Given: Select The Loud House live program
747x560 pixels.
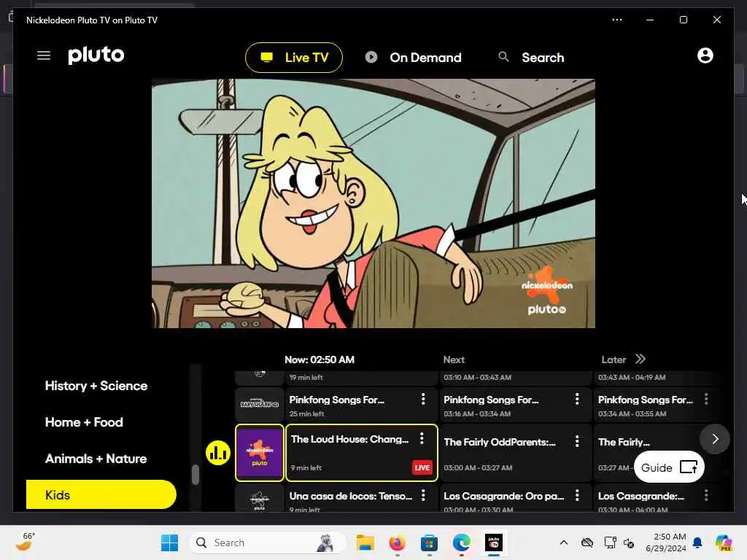Looking at the screenshot, I should click(x=362, y=453).
